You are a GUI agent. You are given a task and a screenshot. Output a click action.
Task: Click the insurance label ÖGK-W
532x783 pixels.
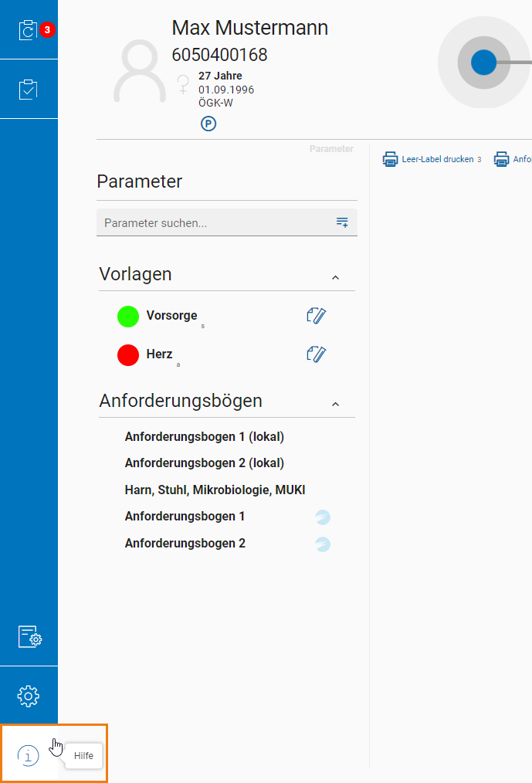(215, 103)
